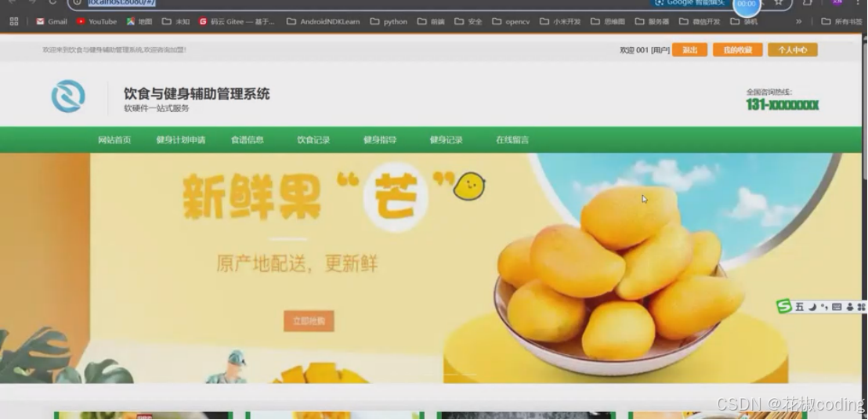Image resolution: width=868 pixels, height=420 pixels.
Task: Go to 网站首页 in navigation
Action: click(114, 140)
